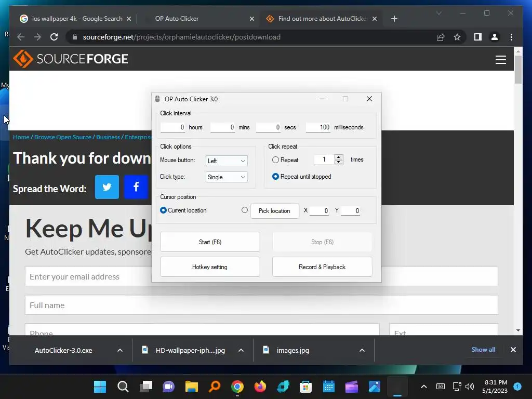Open the Click type dropdown

227,177
